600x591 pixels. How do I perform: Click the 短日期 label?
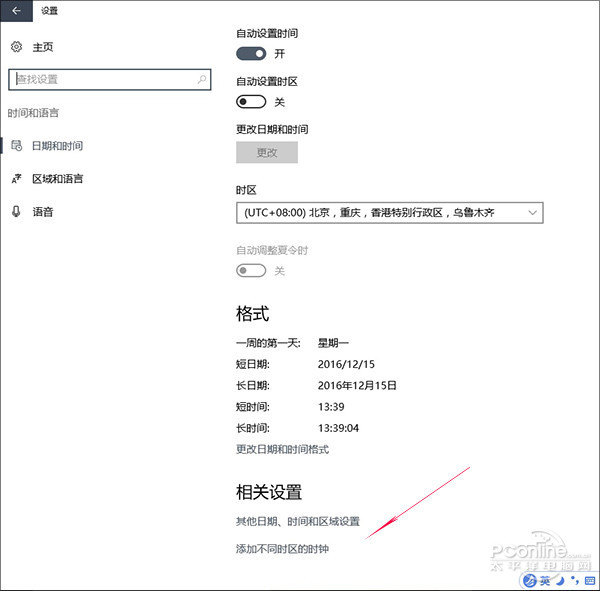253,364
